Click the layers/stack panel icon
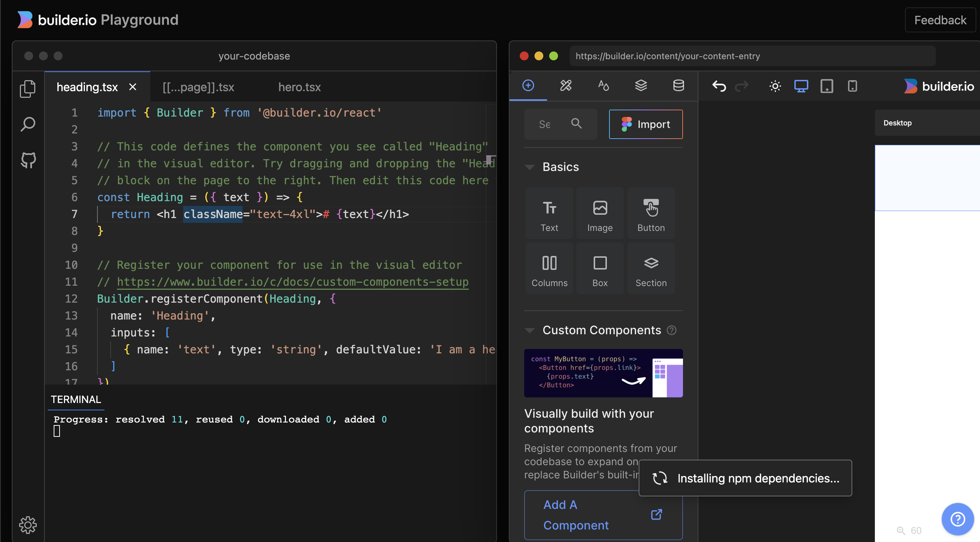The image size is (980, 542). (x=640, y=85)
